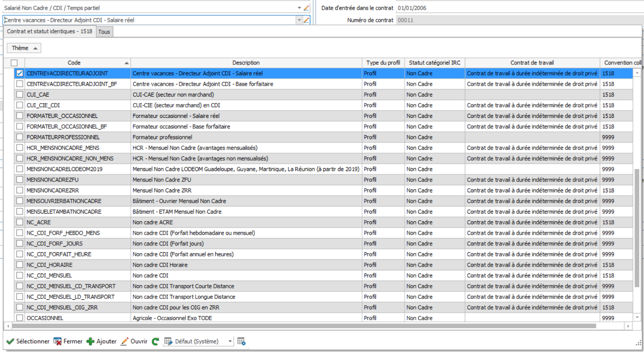Check the NC_ACRE row checkbox
644x352 pixels.
[x=19, y=222]
